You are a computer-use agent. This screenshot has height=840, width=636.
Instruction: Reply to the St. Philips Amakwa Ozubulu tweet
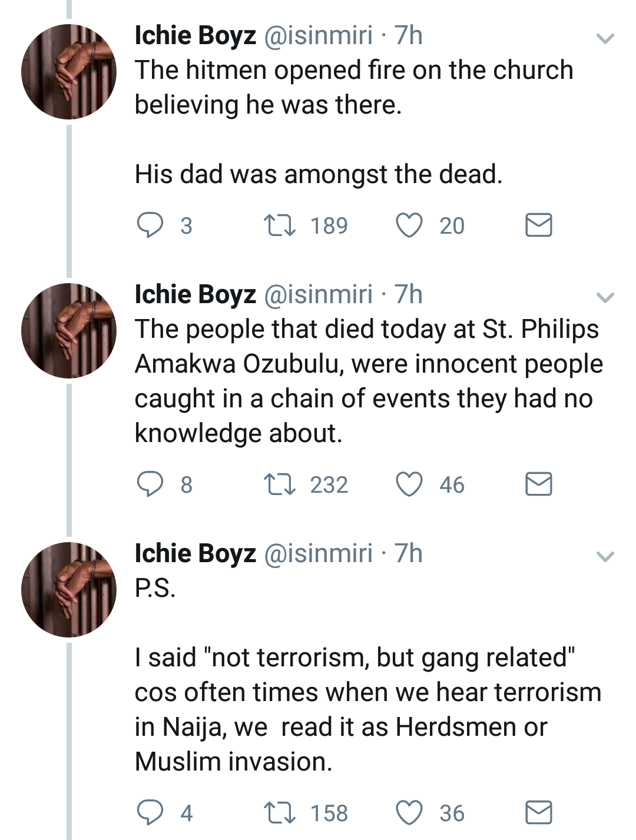[150, 484]
